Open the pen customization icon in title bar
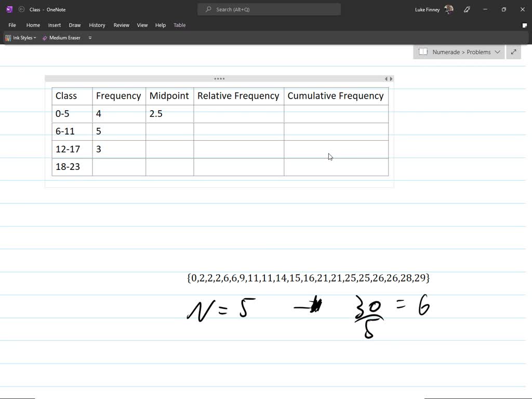Viewport: 532px width, 399px height. (467, 9)
